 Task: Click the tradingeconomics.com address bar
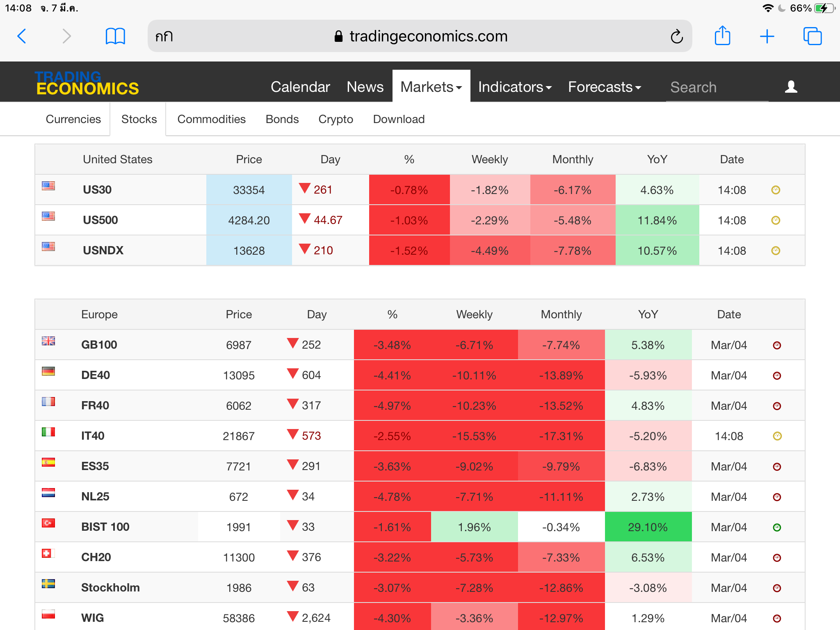tap(420, 36)
